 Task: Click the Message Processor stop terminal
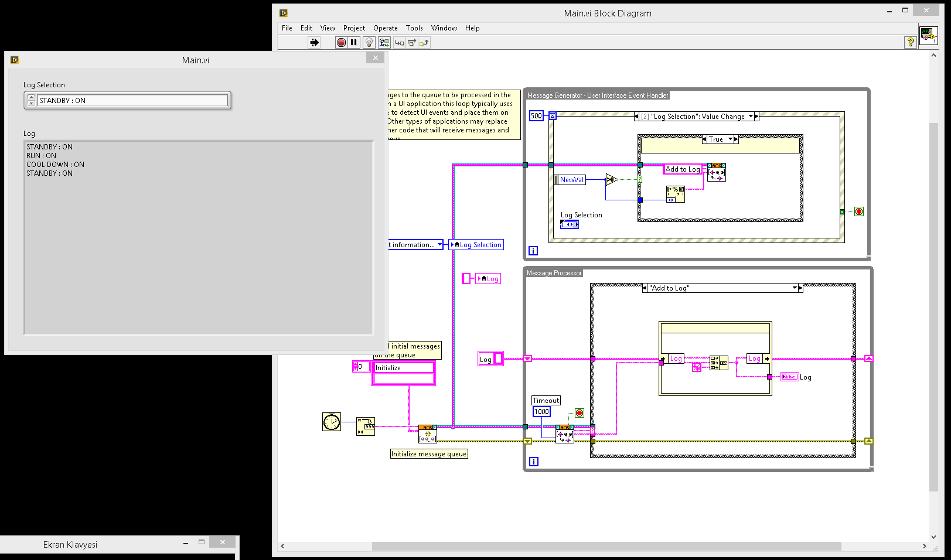[x=580, y=413]
